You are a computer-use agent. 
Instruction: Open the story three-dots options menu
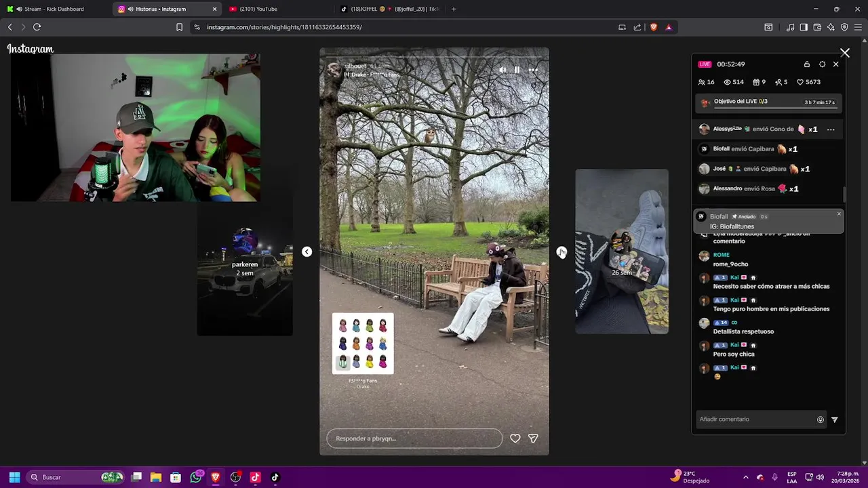coord(533,70)
